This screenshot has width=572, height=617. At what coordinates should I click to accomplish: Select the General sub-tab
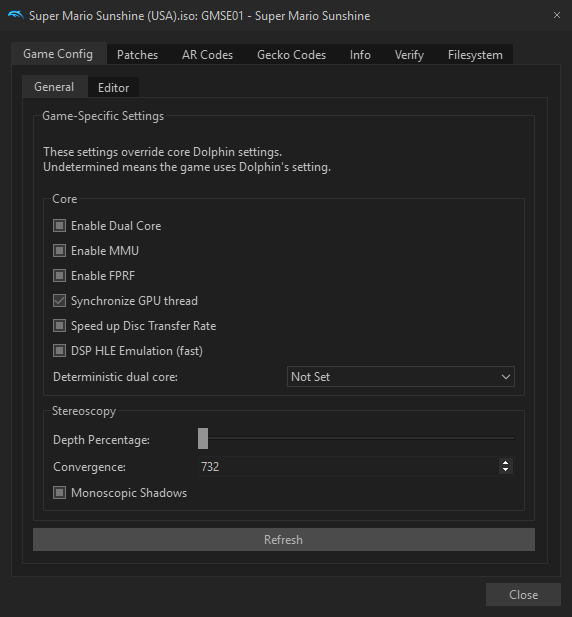(54, 87)
